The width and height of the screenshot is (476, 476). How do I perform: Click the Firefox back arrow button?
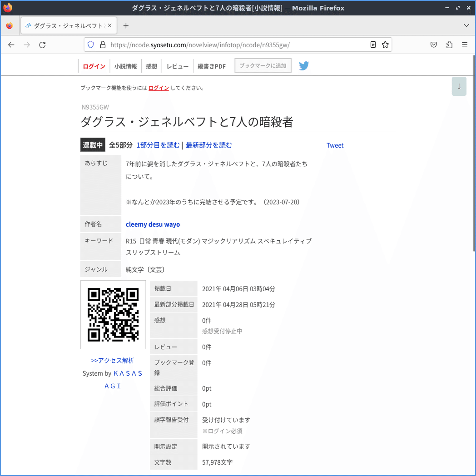[x=11, y=45]
